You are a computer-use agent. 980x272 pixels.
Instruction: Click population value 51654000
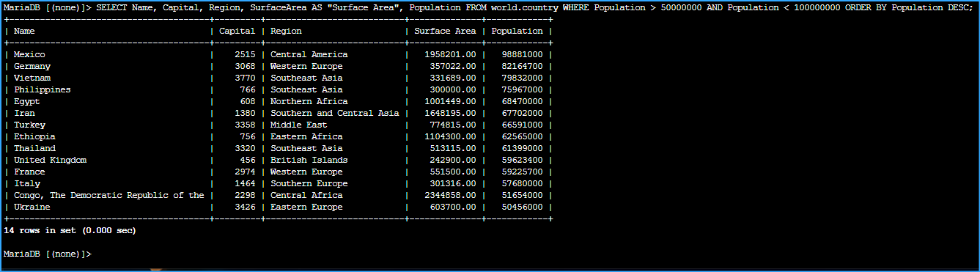[523, 196]
